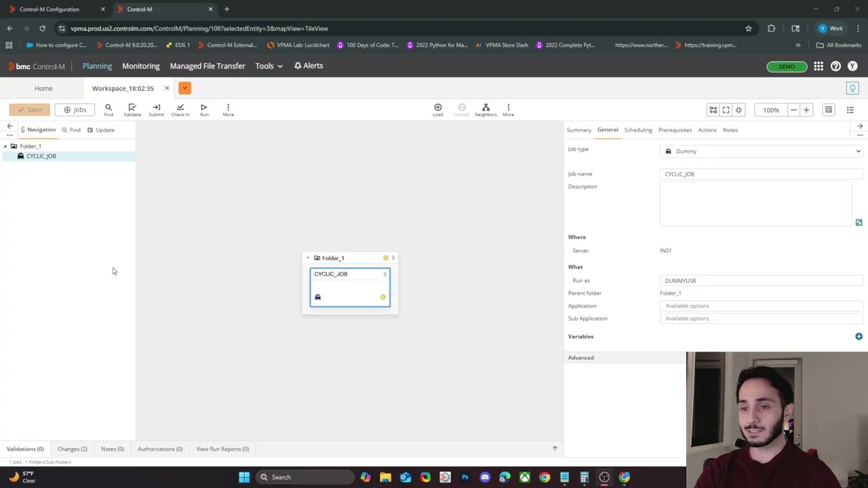
Task: Close the Workspace_18:02:35 tab
Action: [x=167, y=88]
